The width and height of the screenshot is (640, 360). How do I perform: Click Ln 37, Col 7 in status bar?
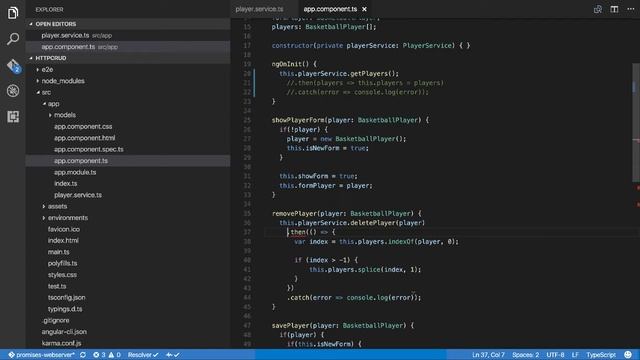[488, 355]
